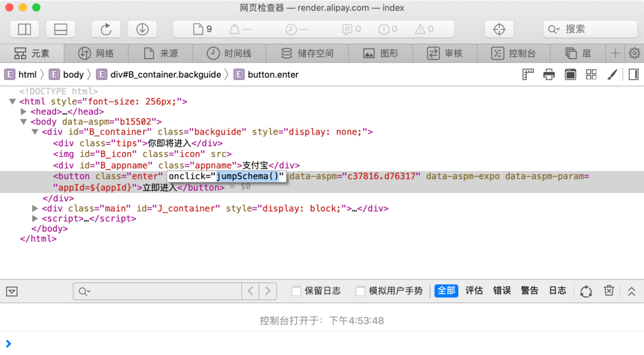Open the 时间线 tab
The height and width of the screenshot is (355, 644).
tap(229, 54)
